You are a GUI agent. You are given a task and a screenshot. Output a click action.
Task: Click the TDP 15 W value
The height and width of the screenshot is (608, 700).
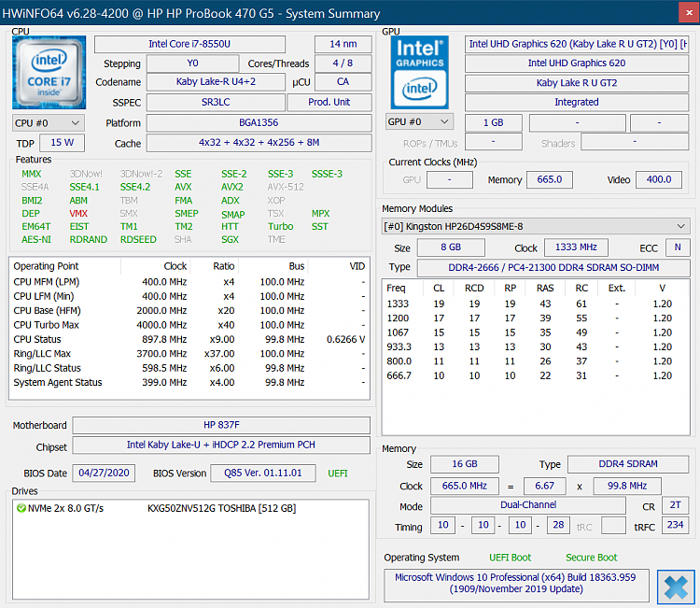pyautogui.click(x=62, y=143)
